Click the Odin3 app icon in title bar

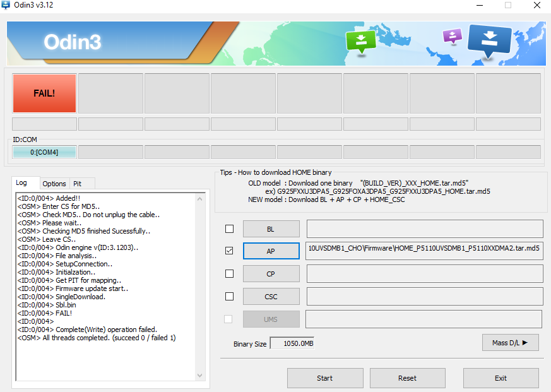click(x=6, y=5)
